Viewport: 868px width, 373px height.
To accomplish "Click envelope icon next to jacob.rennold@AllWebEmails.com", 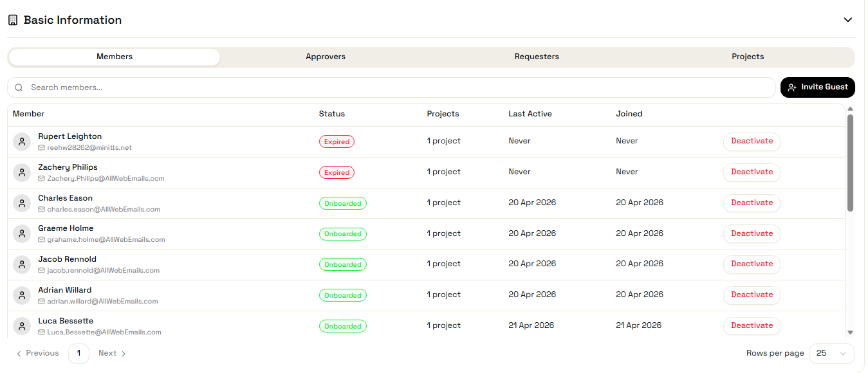I will point(42,271).
